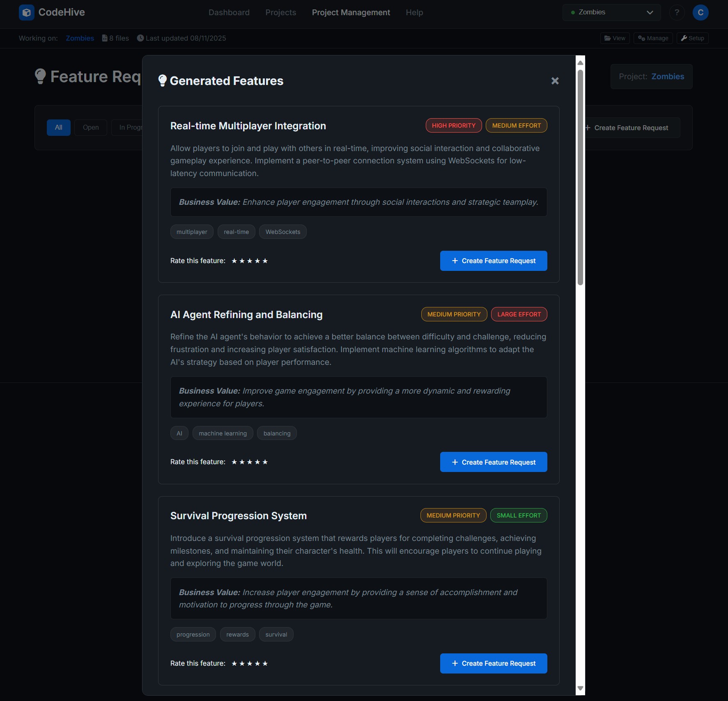Click the last updated clock icon
The image size is (728, 701).
click(x=140, y=38)
